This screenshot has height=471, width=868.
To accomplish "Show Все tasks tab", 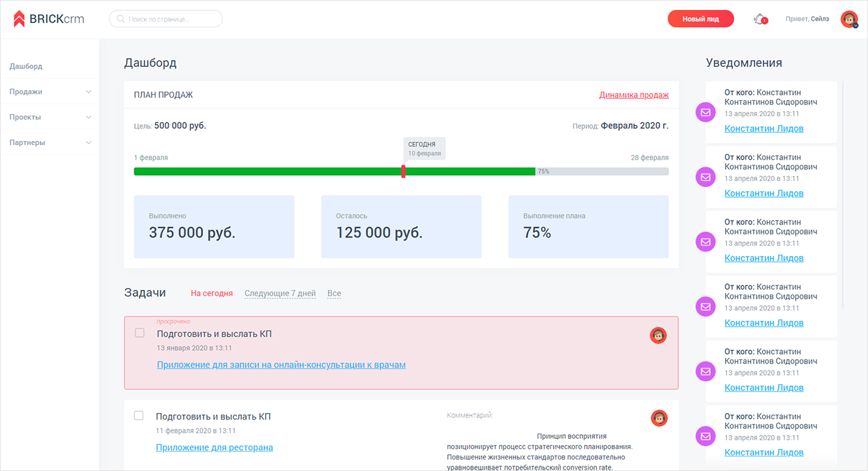I will tap(334, 293).
